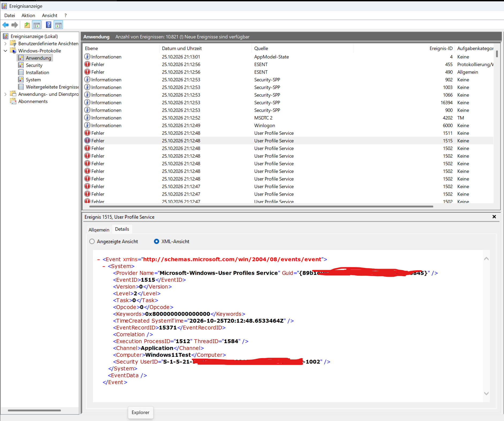Select the AppModel-State event row
Viewport: 504px width, 421px height.
coord(288,57)
